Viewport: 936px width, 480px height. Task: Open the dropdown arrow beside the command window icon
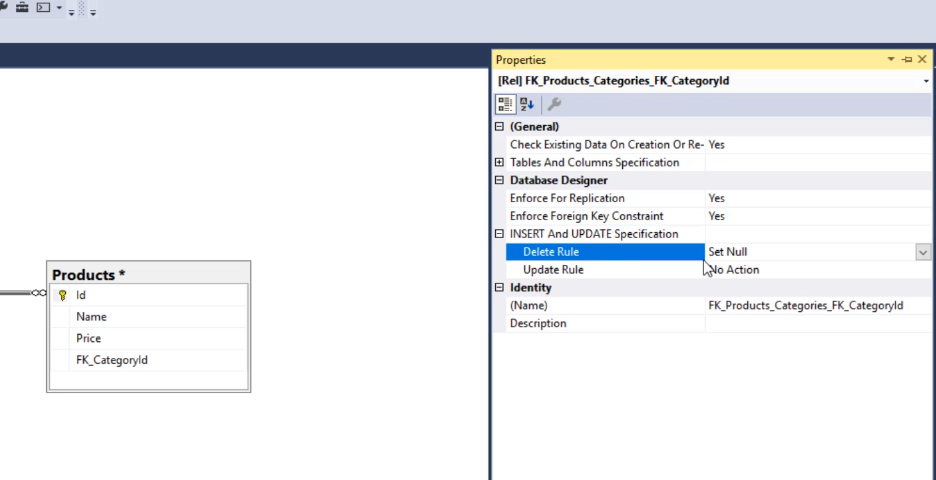click(58, 8)
